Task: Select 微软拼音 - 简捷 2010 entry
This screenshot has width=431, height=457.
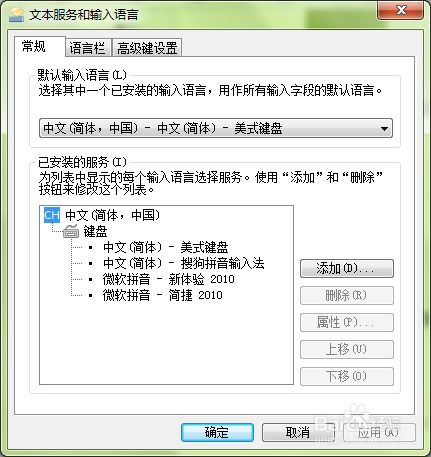Action: (163, 295)
